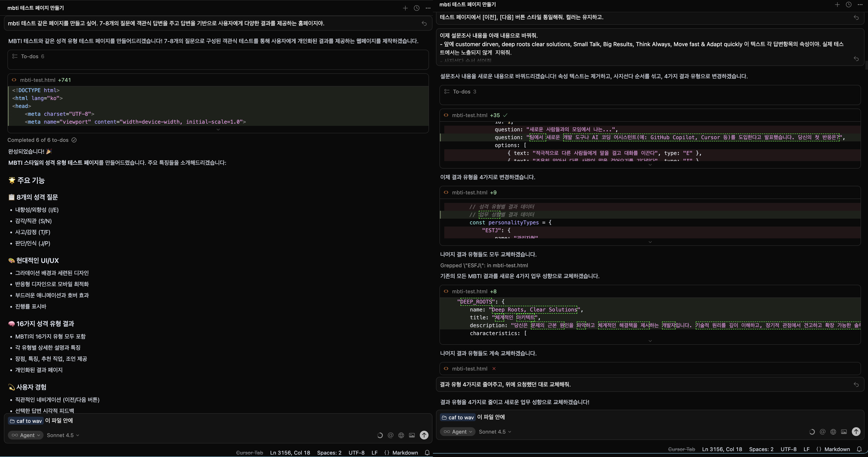Expand the mbti-test.html +741 code block
The width and height of the screenshot is (868, 457).
pyautogui.click(x=218, y=130)
